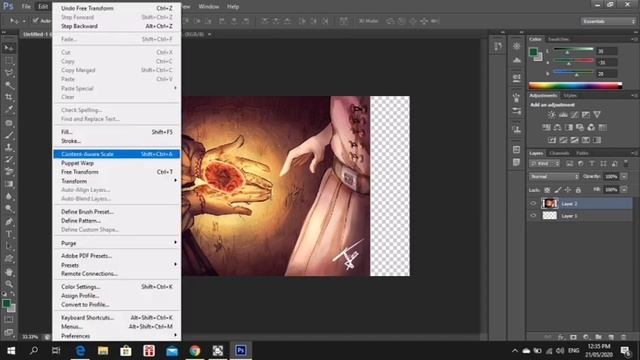Image resolution: width=640 pixels, height=360 pixels.
Task: Open the Windows Start button
Action: (x=11, y=351)
